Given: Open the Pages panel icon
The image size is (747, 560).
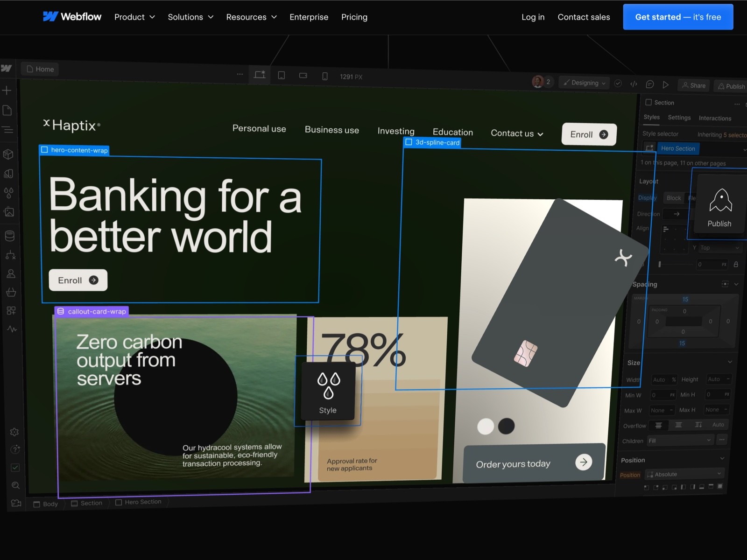Looking at the screenshot, I should pos(7,110).
